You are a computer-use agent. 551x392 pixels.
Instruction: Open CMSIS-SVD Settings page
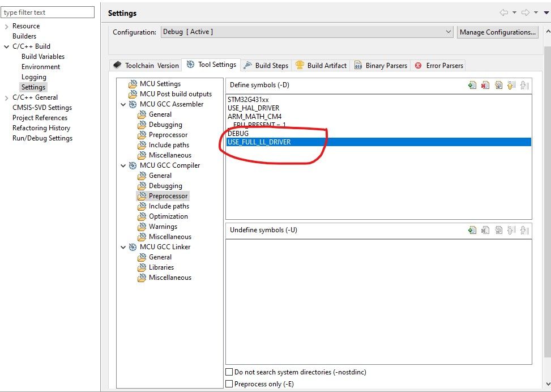click(x=42, y=108)
